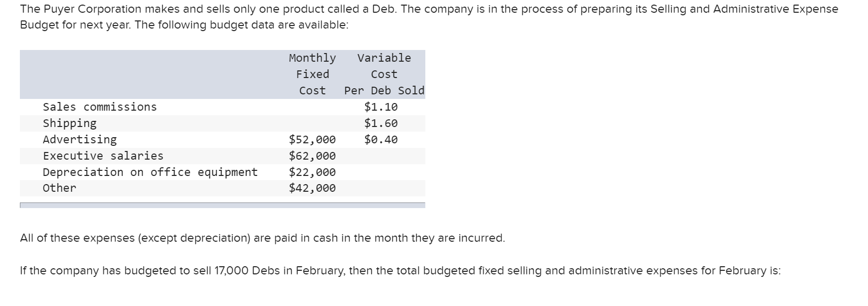Select the $42,000 Other fixed cost
The width and height of the screenshot is (868, 306).
pyautogui.click(x=312, y=188)
